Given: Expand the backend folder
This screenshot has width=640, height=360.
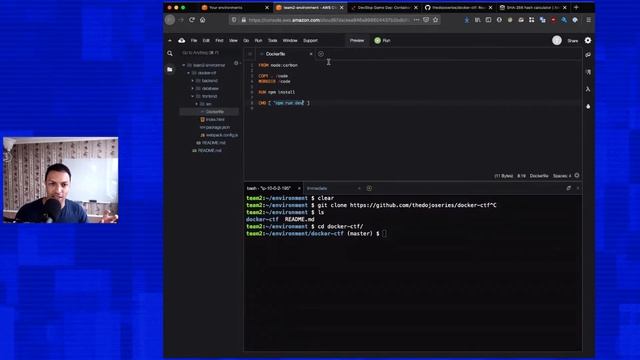Looking at the screenshot, I should pos(193,80).
